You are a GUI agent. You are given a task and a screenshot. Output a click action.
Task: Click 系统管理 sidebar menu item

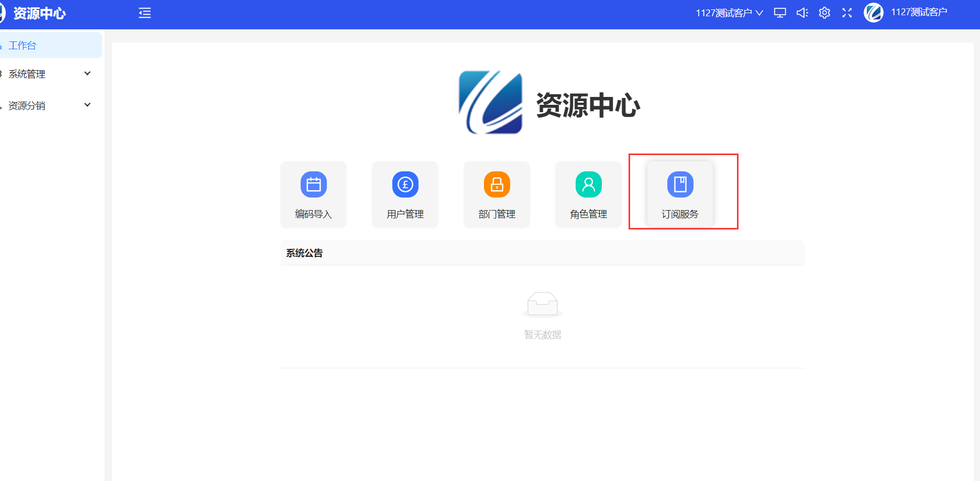click(x=51, y=74)
